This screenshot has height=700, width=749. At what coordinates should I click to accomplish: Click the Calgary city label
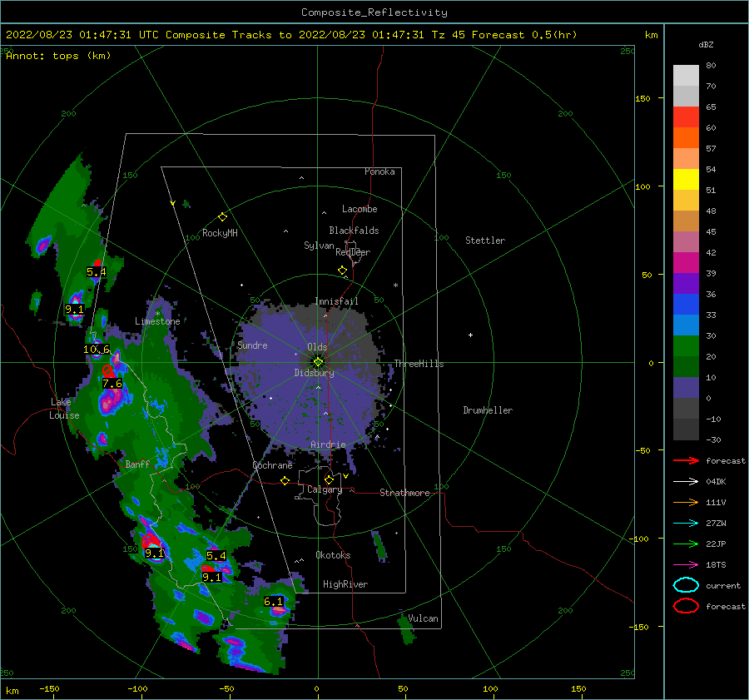[325, 489]
